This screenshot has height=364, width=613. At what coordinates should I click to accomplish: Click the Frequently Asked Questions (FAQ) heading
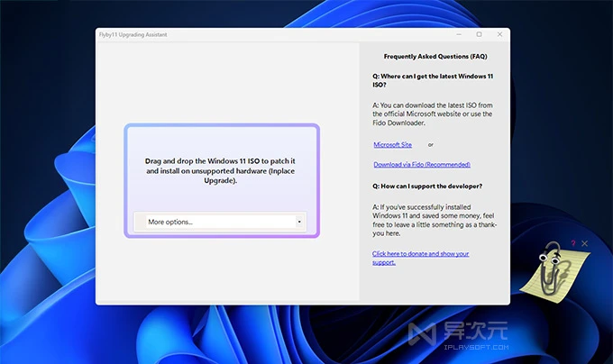pyautogui.click(x=435, y=56)
